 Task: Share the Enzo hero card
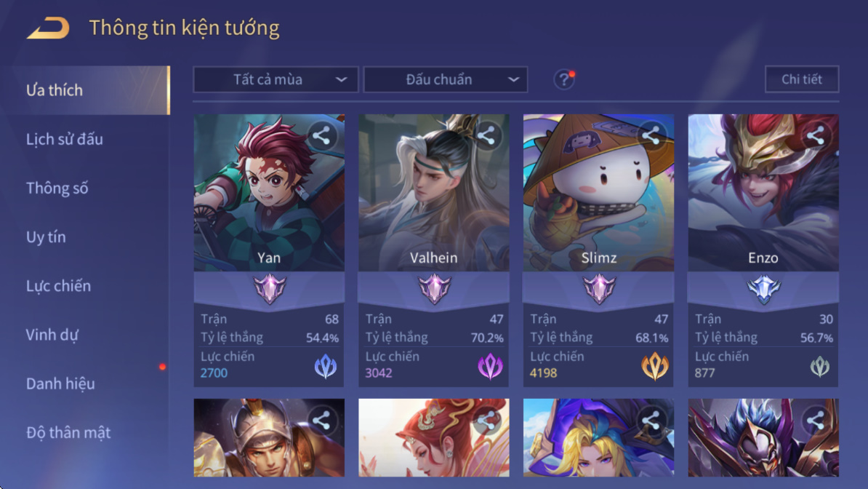(x=816, y=136)
